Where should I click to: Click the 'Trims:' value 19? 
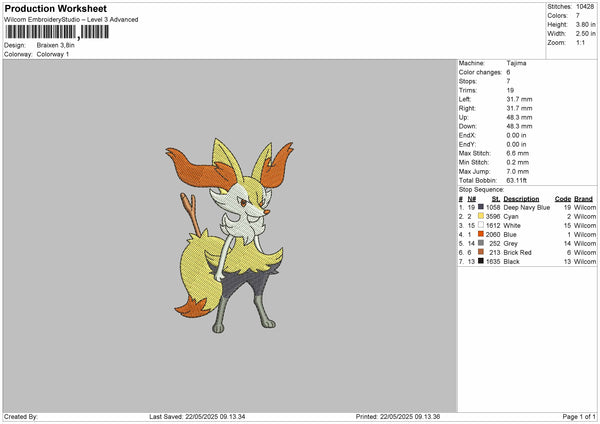(x=510, y=90)
